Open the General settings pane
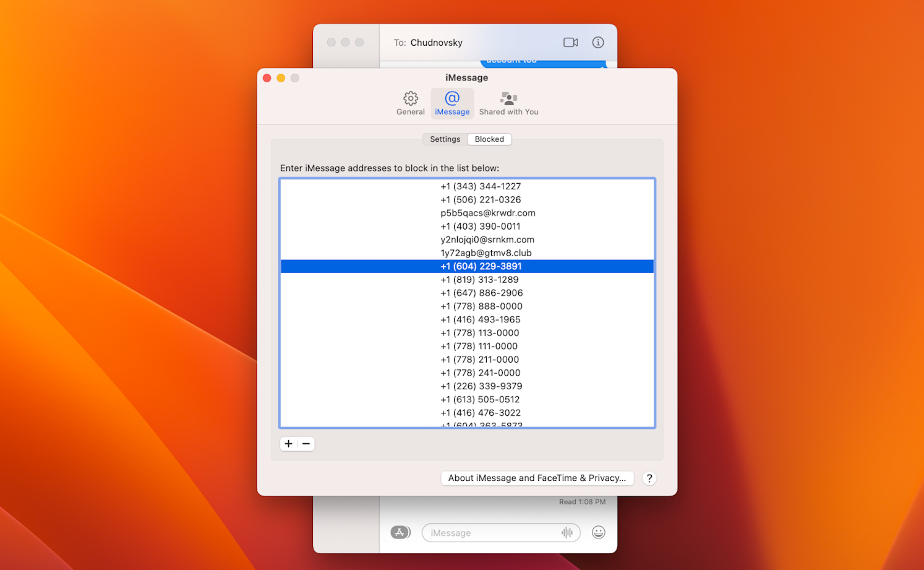This screenshot has height=570, width=924. (410, 103)
